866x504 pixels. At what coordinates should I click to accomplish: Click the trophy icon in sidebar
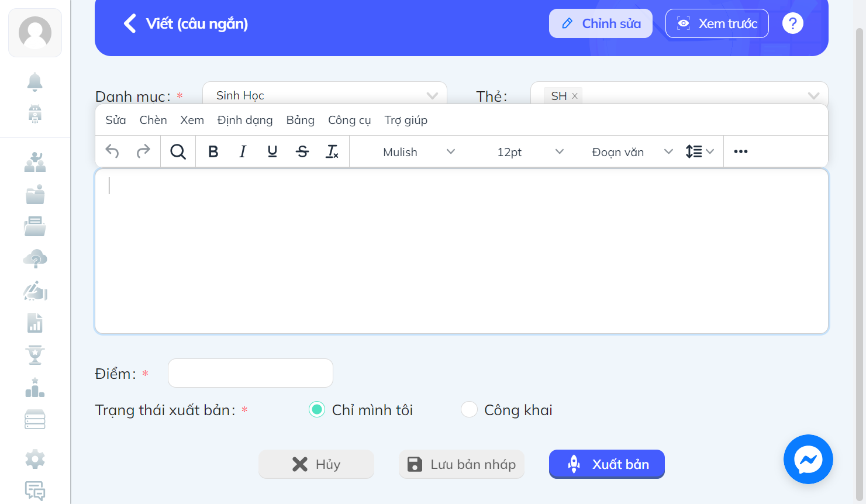pyautogui.click(x=35, y=355)
